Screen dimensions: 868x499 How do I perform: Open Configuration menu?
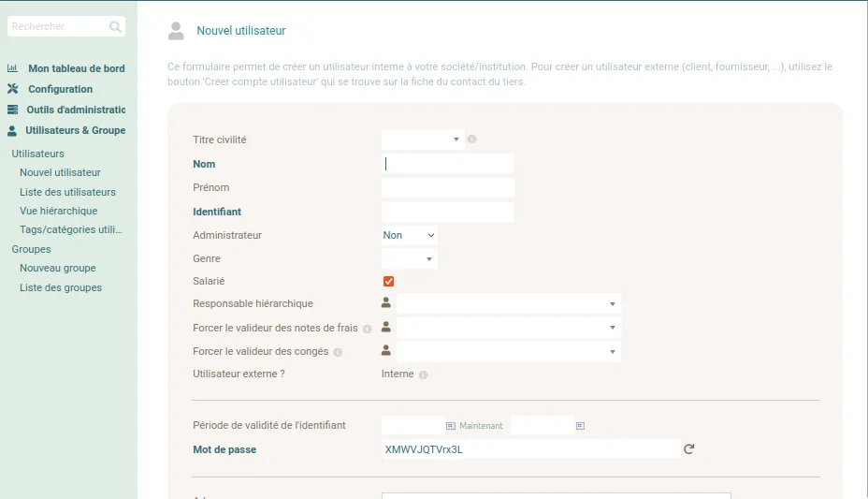point(61,89)
